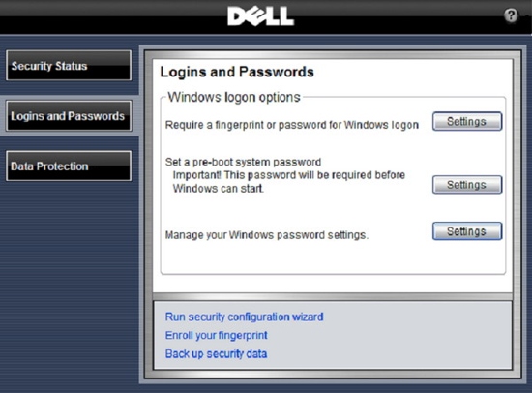Image resolution: width=532 pixels, height=393 pixels.
Task: Open help via the question mark icon
Action: point(511,15)
